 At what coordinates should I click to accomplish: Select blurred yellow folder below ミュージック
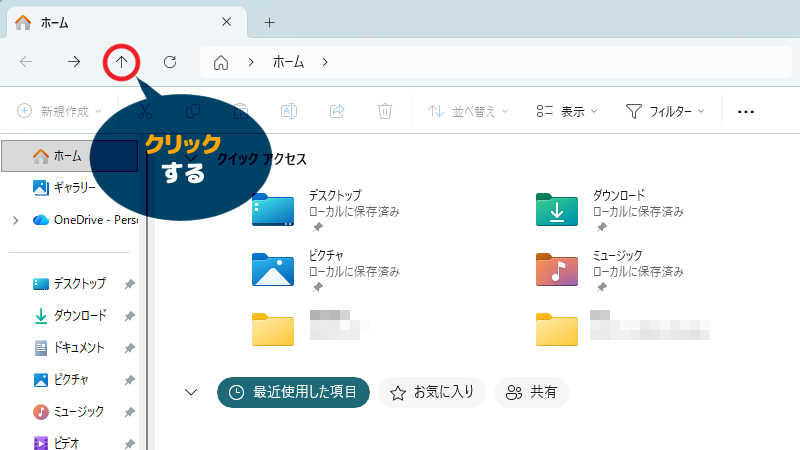click(x=557, y=330)
